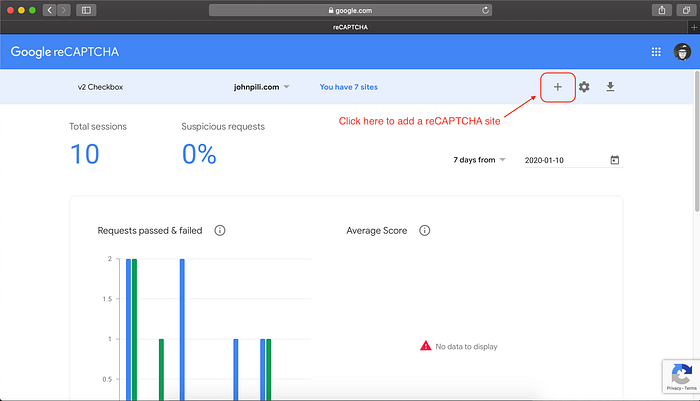Screen dimensions: 700x401
Task: Open the account profile avatar
Action: [682, 52]
